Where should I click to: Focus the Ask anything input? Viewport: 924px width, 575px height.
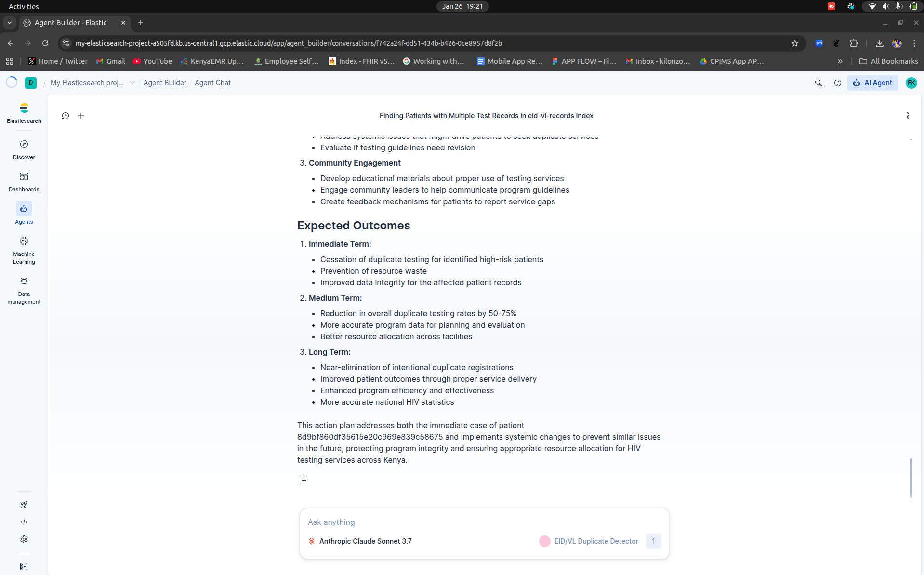pyautogui.click(x=484, y=522)
